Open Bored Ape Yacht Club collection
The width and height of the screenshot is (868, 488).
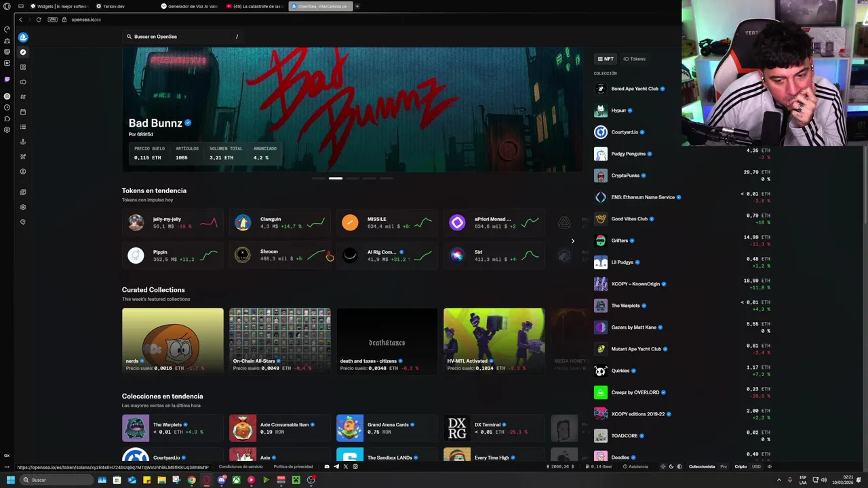tap(634, 89)
